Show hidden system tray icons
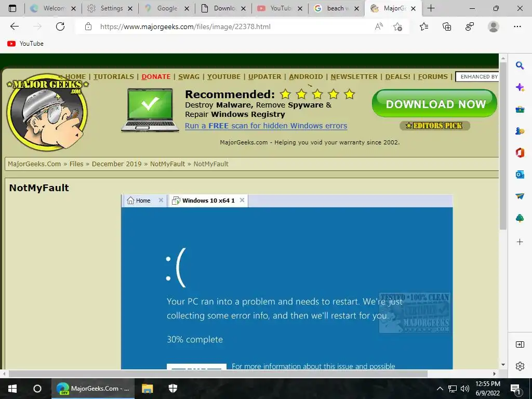The image size is (532, 399). tap(440, 389)
